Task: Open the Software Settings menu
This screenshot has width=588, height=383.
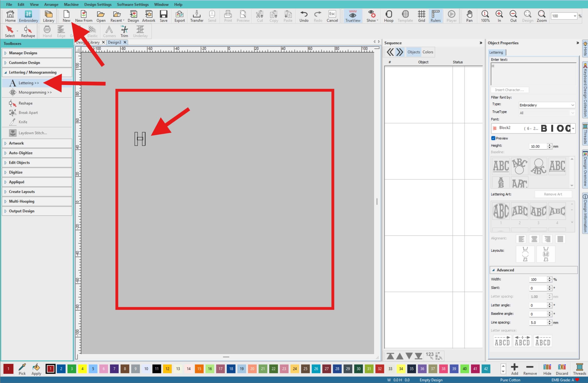Action: point(133,4)
